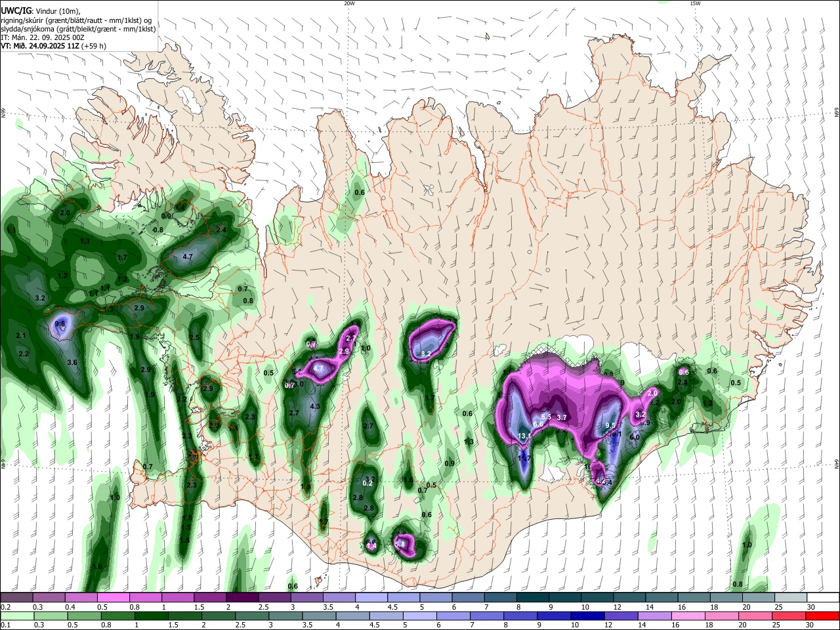Viewport: 840px width, 630px height.
Task: Select upper legend swatch labeled 4, light lavender
Action: pos(371,598)
